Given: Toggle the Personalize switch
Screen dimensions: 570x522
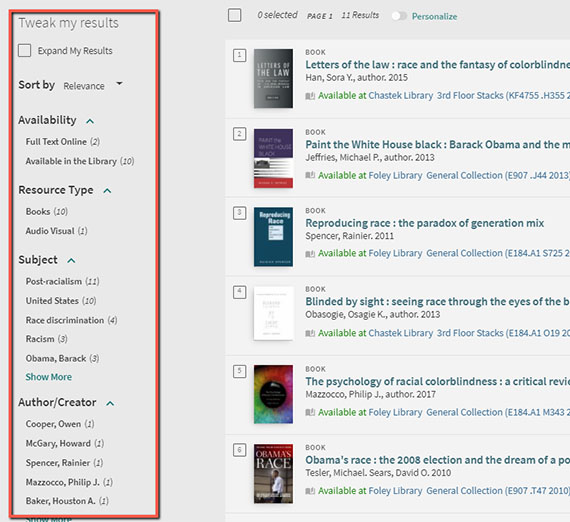Looking at the screenshot, I should (399, 16).
